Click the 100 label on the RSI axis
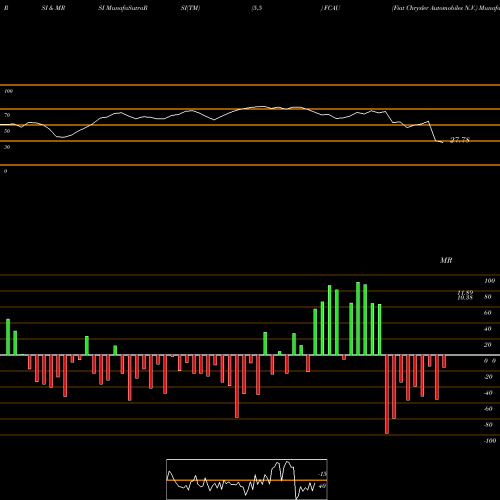 click(x=8, y=91)
